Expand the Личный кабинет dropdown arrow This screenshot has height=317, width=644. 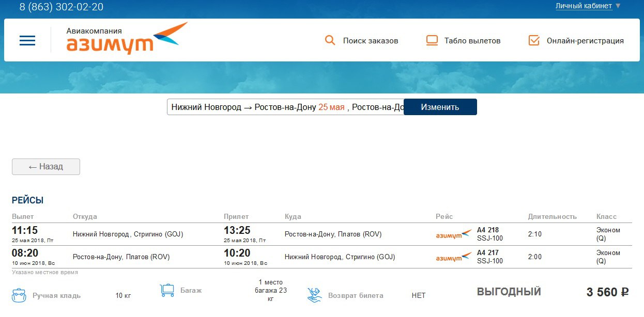[618, 6]
